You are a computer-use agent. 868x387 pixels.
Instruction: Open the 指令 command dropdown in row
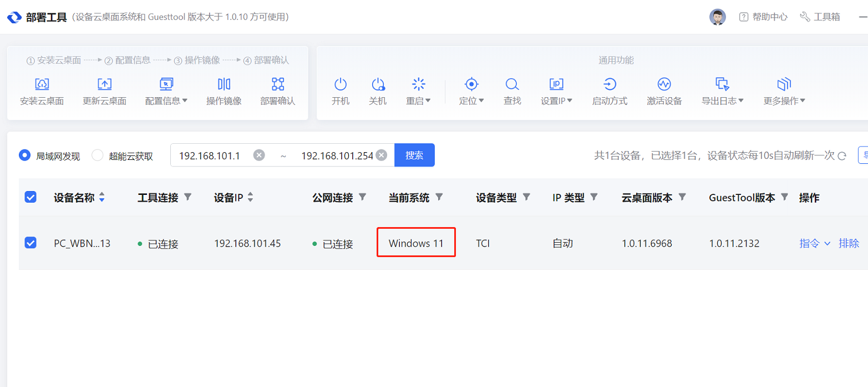815,243
